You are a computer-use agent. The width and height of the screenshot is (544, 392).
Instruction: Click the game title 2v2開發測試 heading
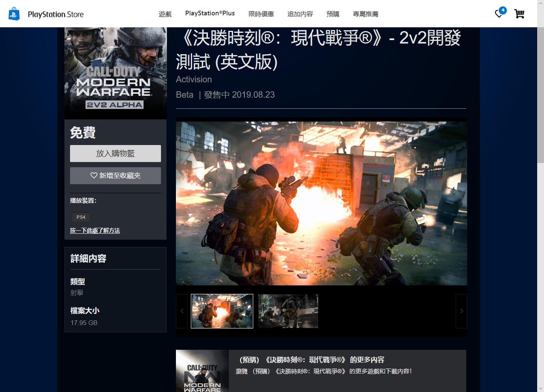[319, 50]
